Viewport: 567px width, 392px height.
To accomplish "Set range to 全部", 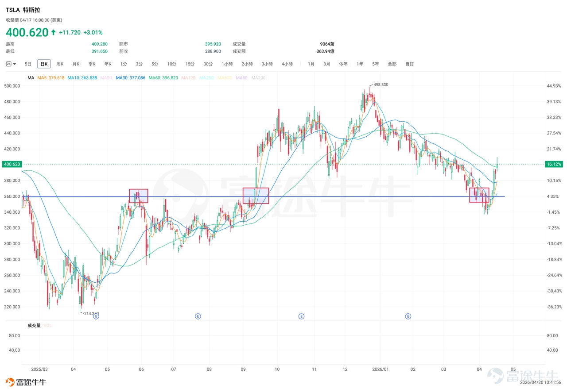I will (392, 64).
